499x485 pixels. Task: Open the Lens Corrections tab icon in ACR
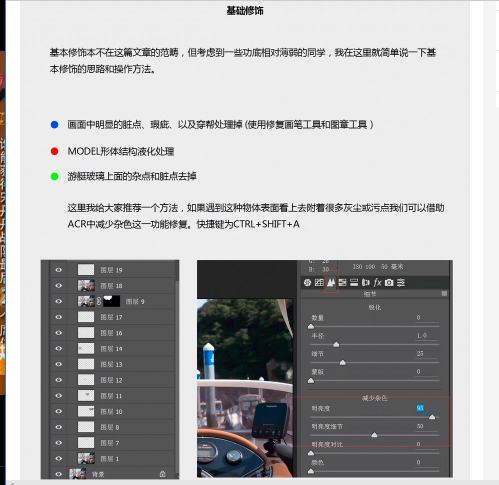(366, 283)
